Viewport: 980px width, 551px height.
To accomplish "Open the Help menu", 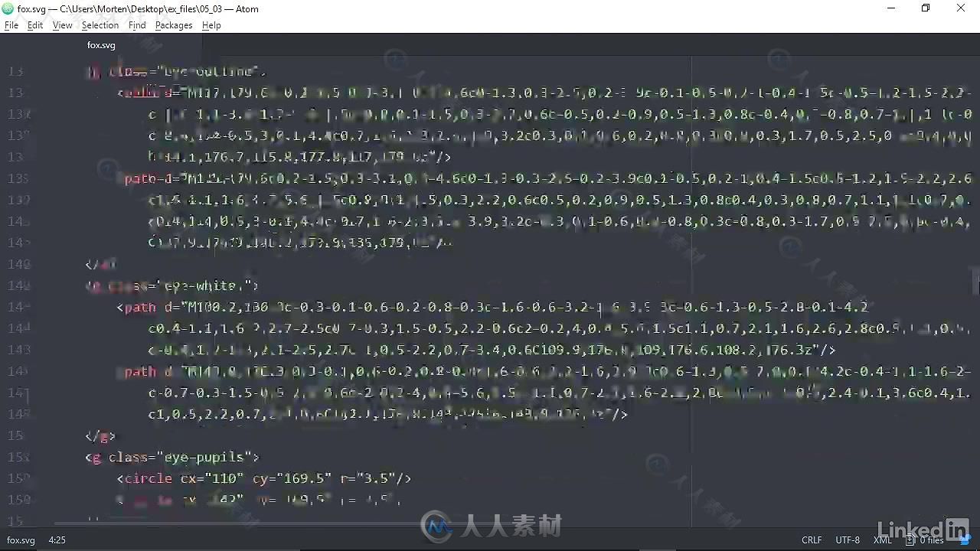I will tap(211, 25).
